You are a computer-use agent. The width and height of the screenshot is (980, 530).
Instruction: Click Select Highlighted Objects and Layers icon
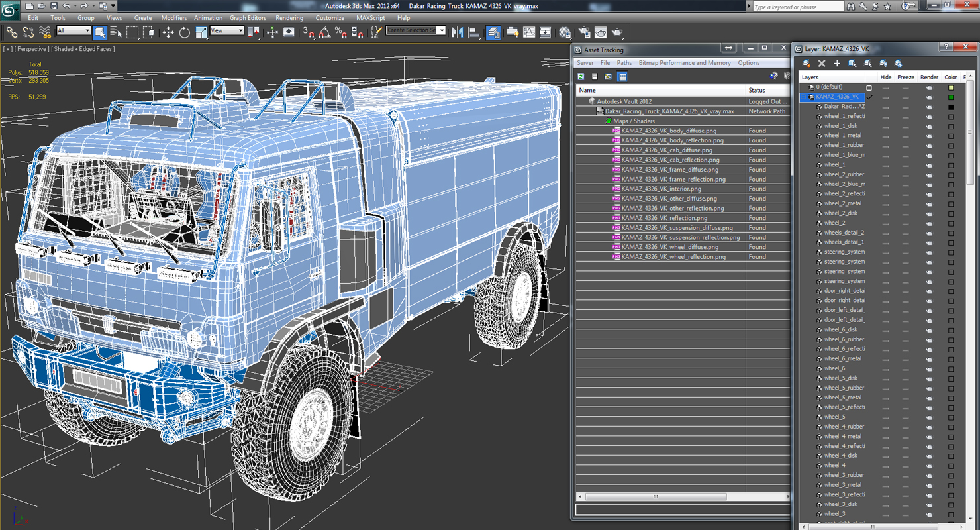point(852,63)
